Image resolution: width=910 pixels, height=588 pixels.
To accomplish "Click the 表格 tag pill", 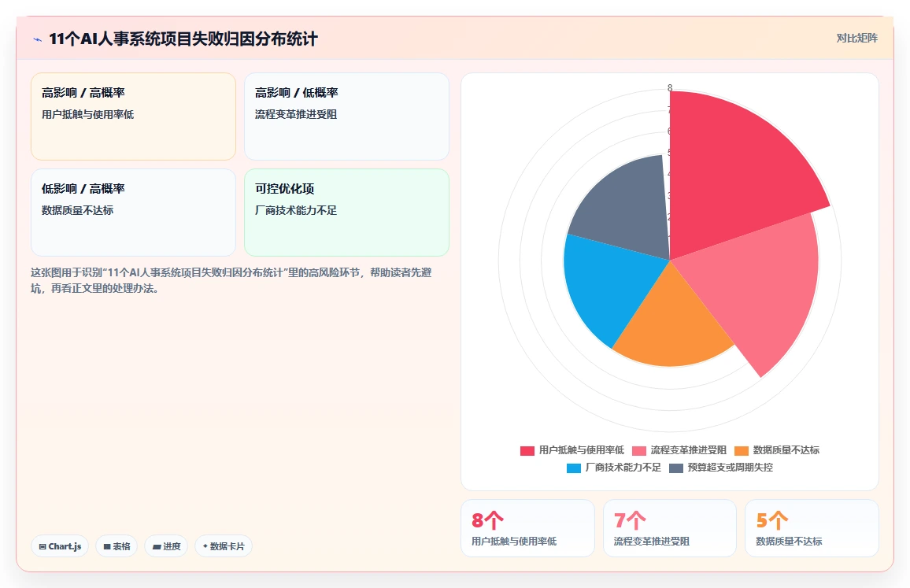I will pos(117,546).
